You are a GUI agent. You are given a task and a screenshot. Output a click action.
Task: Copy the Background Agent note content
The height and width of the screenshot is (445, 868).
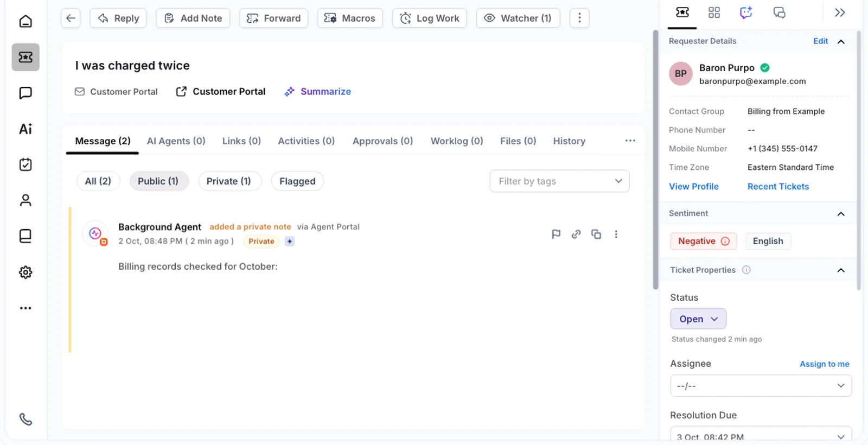596,234
